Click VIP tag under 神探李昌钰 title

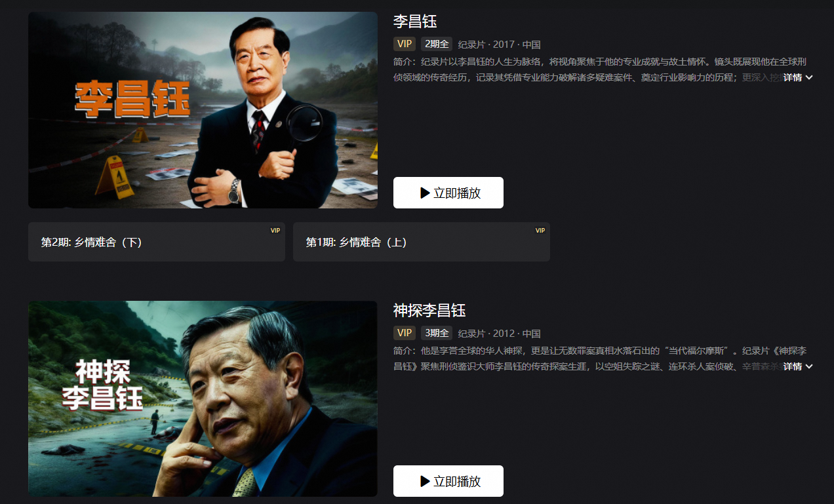click(405, 333)
